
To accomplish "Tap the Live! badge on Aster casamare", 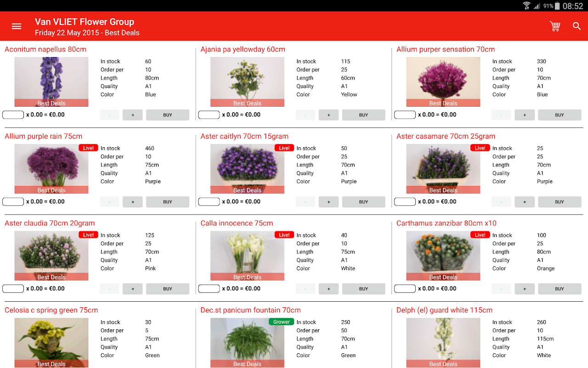I will [480, 148].
